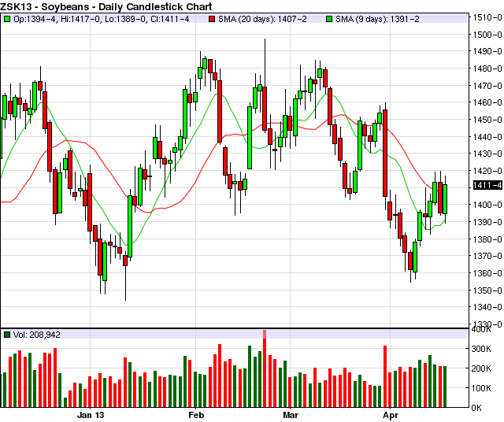Click the 1380-0 price axis label
The image size is (504, 422).
[487, 239]
